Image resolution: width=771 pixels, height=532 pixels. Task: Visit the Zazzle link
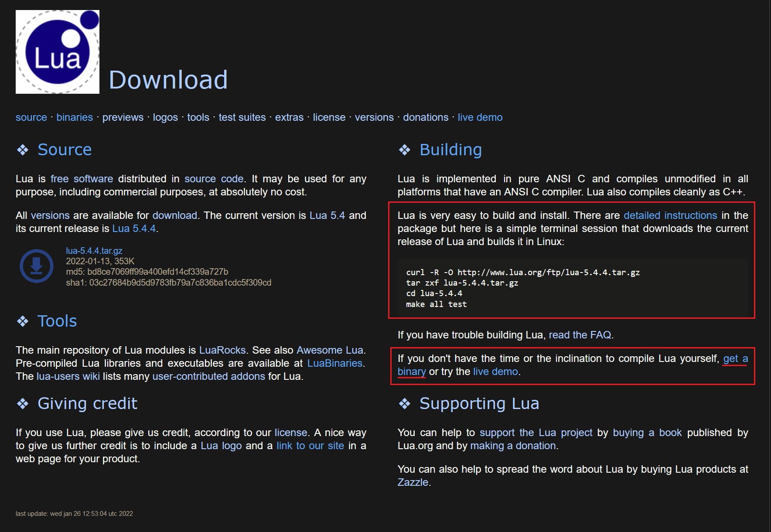click(413, 482)
